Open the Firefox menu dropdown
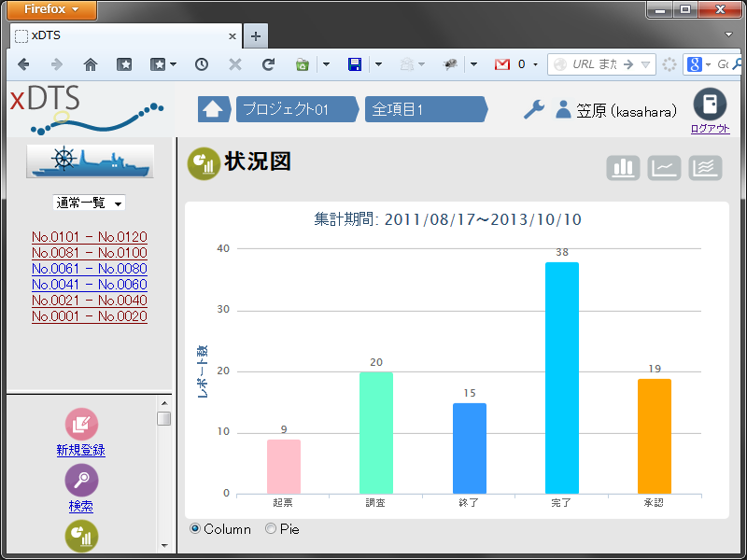 tap(51, 9)
